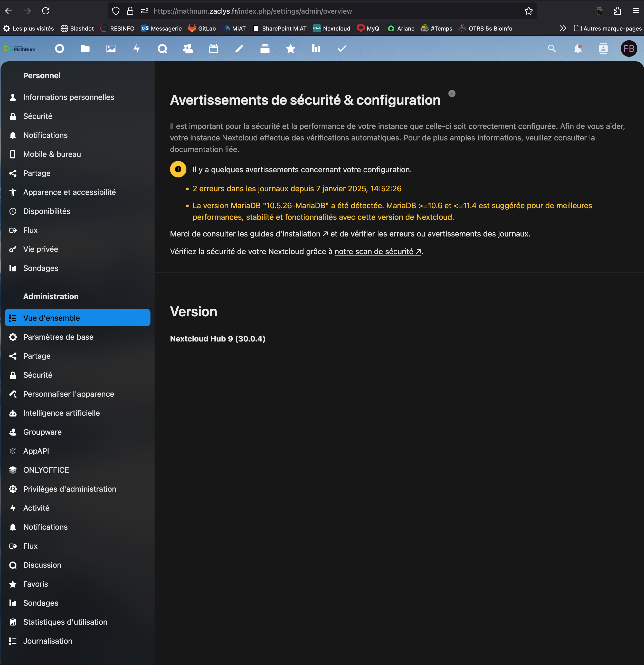Open Autres marque-pages bookmarks folder
This screenshot has width=644, height=665.
pos(607,28)
